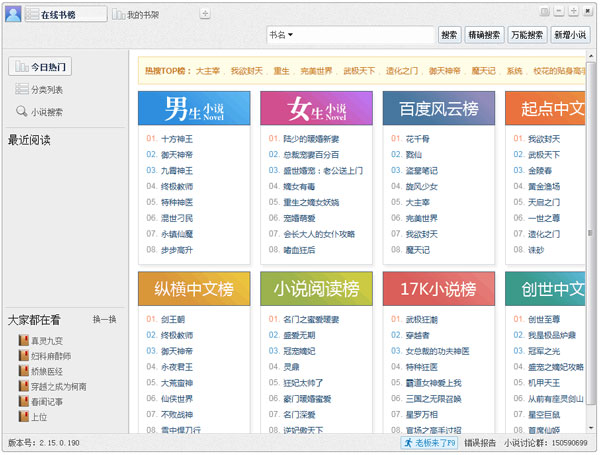Open 步步高升 in 男生小说 list
The image size is (600, 455).
click(x=177, y=250)
